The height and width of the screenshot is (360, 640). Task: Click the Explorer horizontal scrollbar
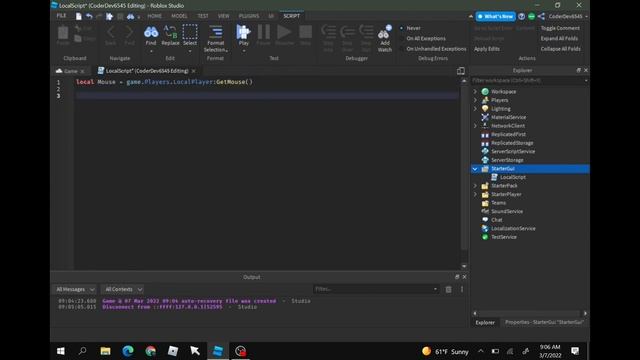pos(529,313)
